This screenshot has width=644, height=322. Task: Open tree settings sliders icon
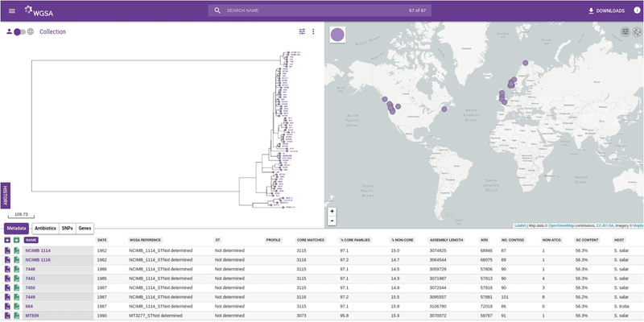click(302, 31)
